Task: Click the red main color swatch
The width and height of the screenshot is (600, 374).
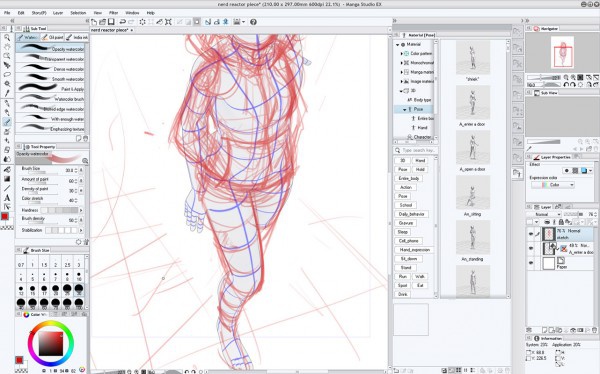Action: point(5,216)
